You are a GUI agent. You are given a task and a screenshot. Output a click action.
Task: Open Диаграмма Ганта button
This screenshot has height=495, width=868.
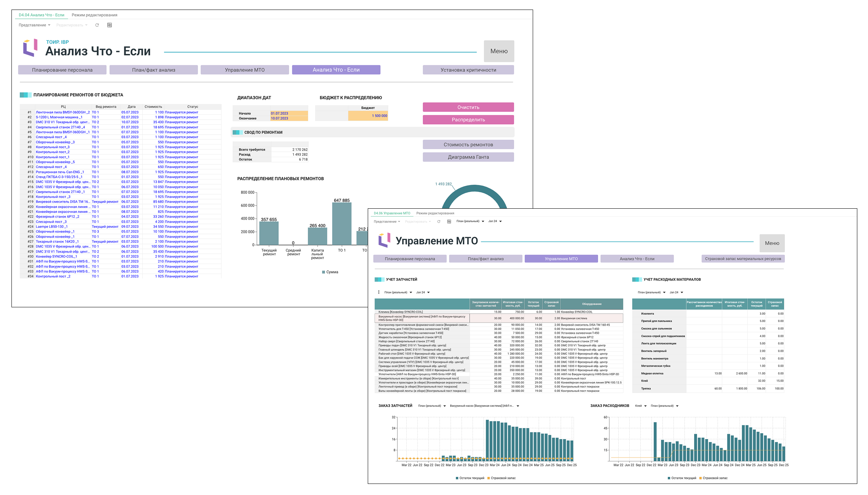468,157
